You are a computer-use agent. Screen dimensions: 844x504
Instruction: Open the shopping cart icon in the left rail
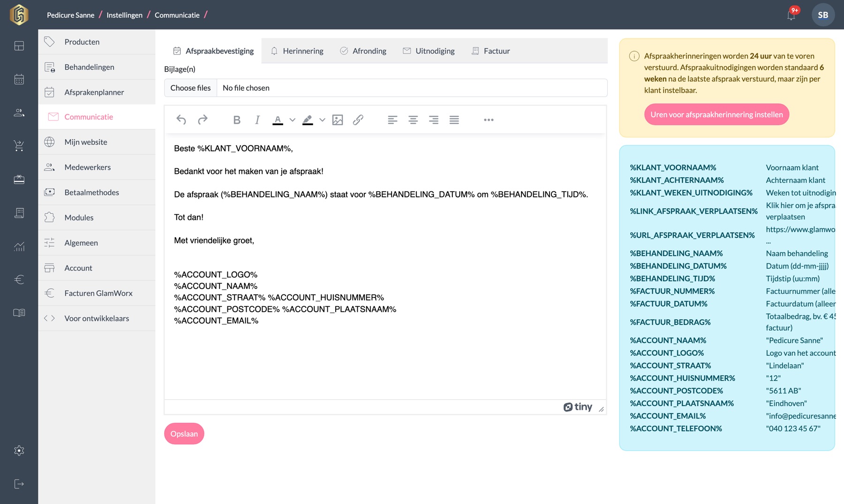pyautogui.click(x=19, y=146)
